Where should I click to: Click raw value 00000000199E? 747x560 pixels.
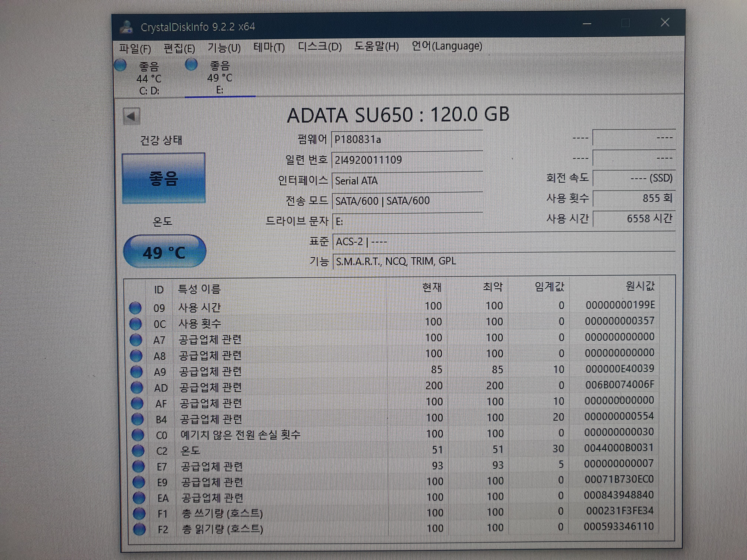pyautogui.click(x=620, y=305)
